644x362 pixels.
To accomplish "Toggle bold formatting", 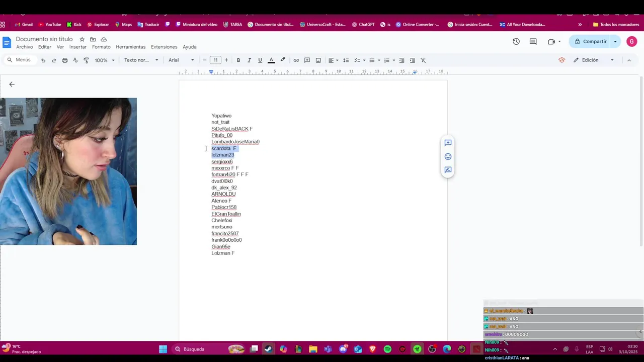I will pyautogui.click(x=238, y=60).
